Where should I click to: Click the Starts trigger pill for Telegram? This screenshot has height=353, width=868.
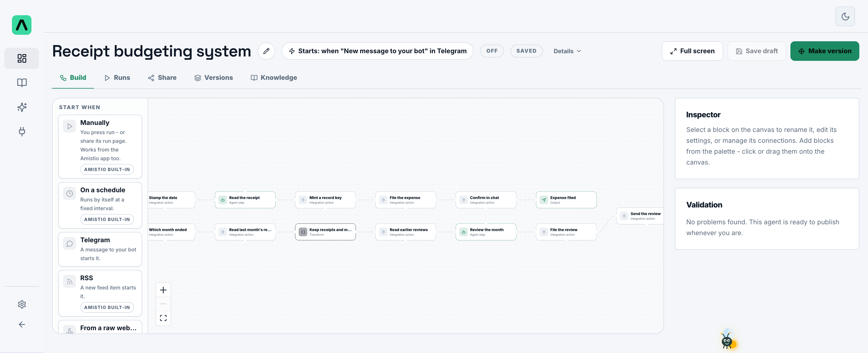377,51
